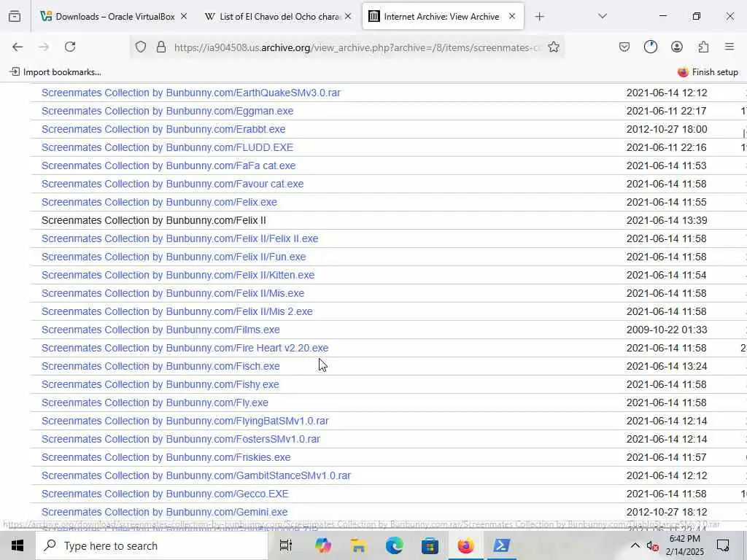The width and height of the screenshot is (747, 560).
Task: Open the Windows Start menu
Action: (18, 545)
